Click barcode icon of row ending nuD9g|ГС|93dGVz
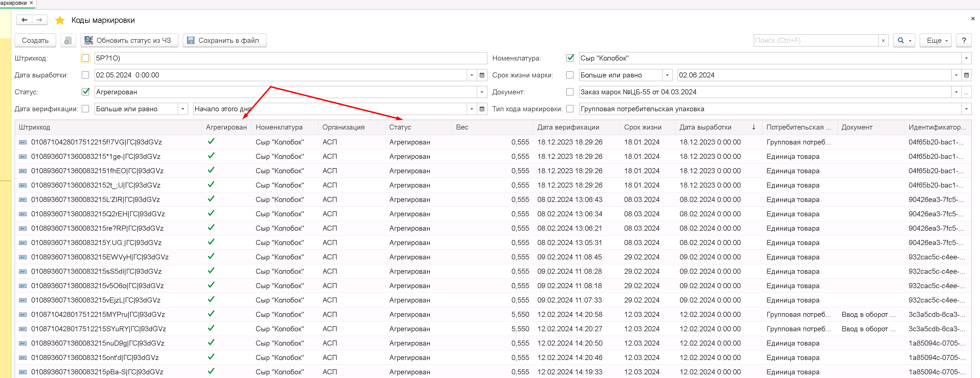Image resolution: width=980 pixels, height=378 pixels. (x=23, y=343)
